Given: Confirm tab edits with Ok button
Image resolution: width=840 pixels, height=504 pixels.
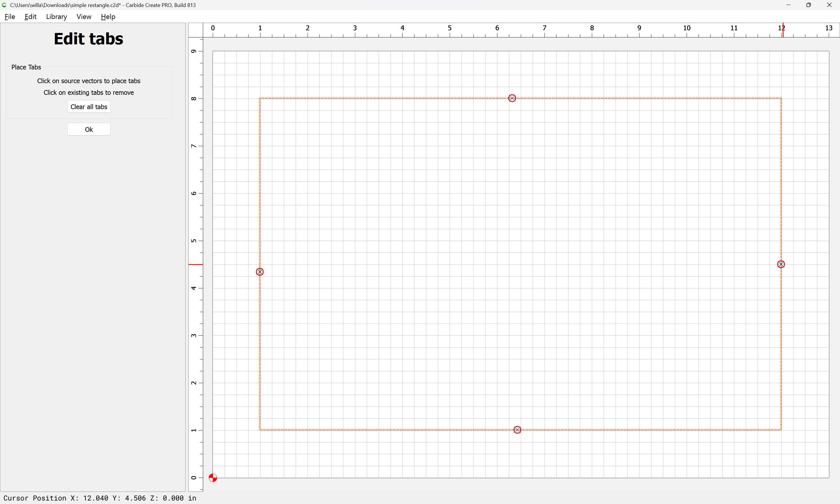Looking at the screenshot, I should pos(89,129).
